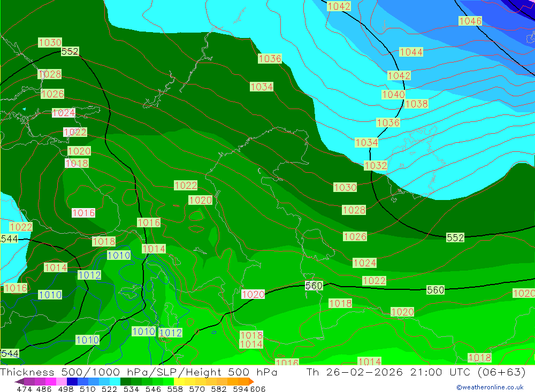Open the weatheronline.co.uk copyright link

coord(490,387)
